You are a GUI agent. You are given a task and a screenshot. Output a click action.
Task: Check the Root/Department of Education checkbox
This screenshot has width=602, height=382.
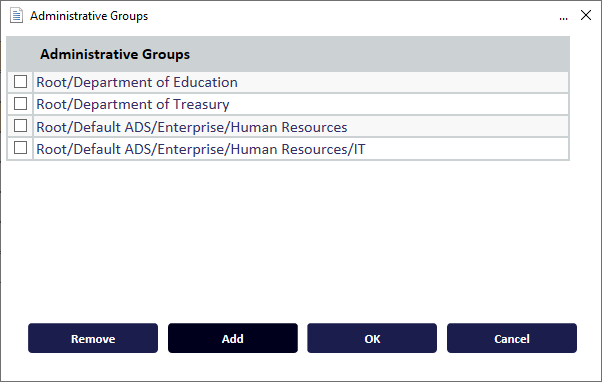pyautogui.click(x=20, y=81)
